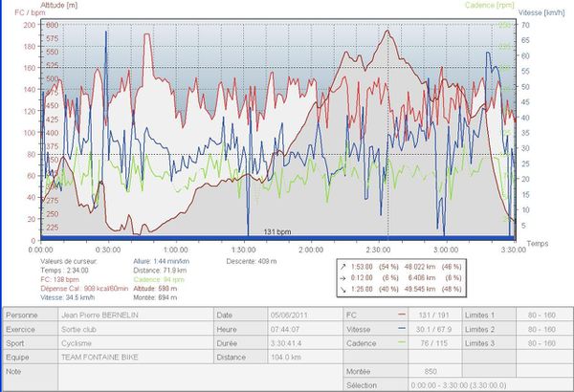The image size is (574, 392).
Task: Click the empty Note field
Action: pyautogui.click(x=201, y=378)
